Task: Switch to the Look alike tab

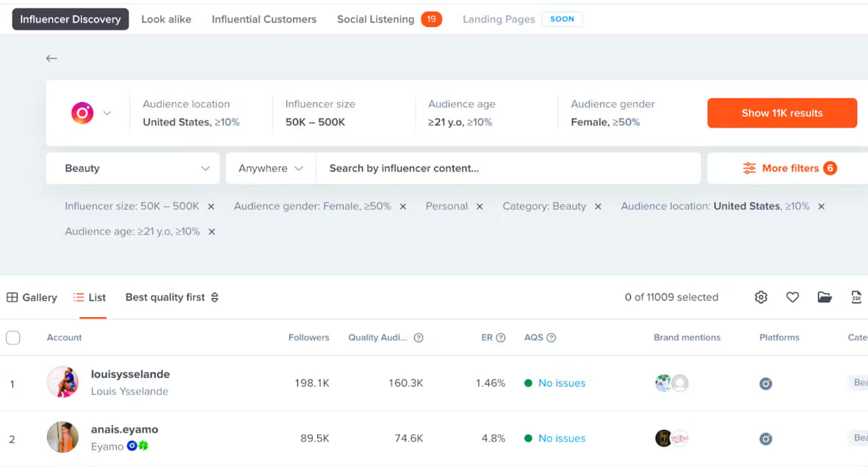Action: 166,19
